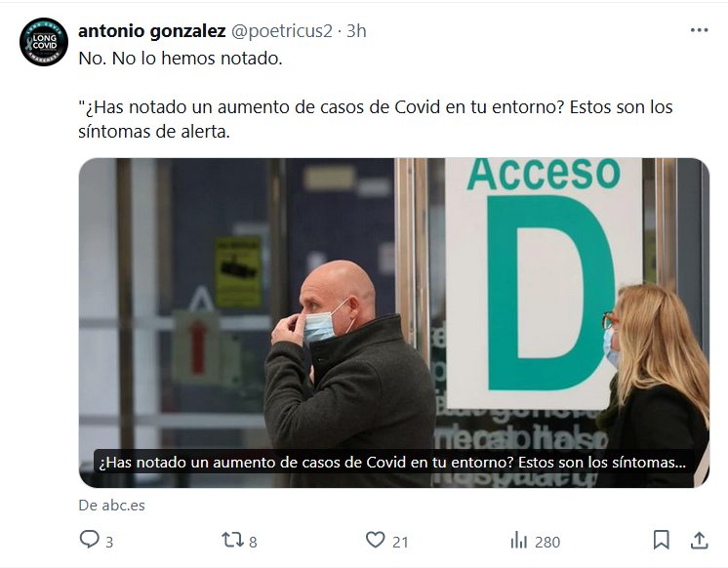Click the repost arrows icon
728x568 pixels.
pyautogui.click(x=232, y=540)
